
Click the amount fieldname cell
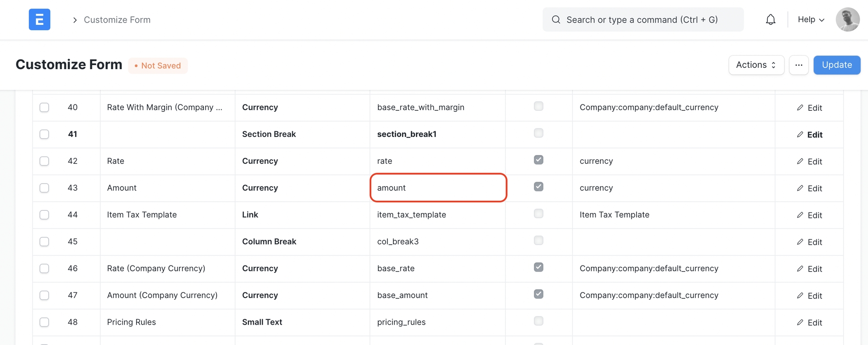coord(438,188)
